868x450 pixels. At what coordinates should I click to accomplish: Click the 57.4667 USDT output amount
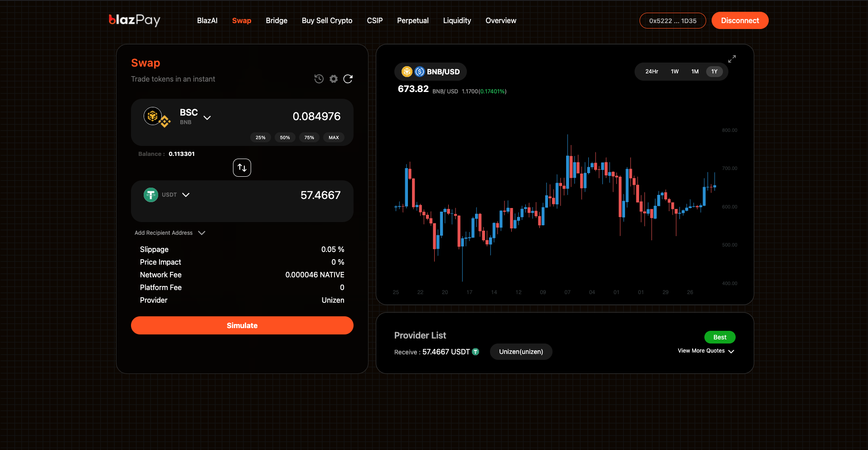(x=320, y=195)
